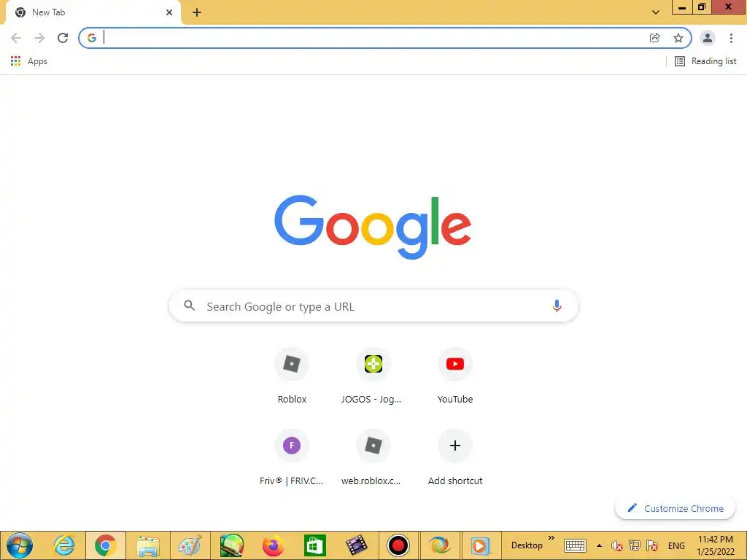This screenshot has height=560, width=747.
Task: Select the New Tab tab
Action: pyautogui.click(x=93, y=12)
